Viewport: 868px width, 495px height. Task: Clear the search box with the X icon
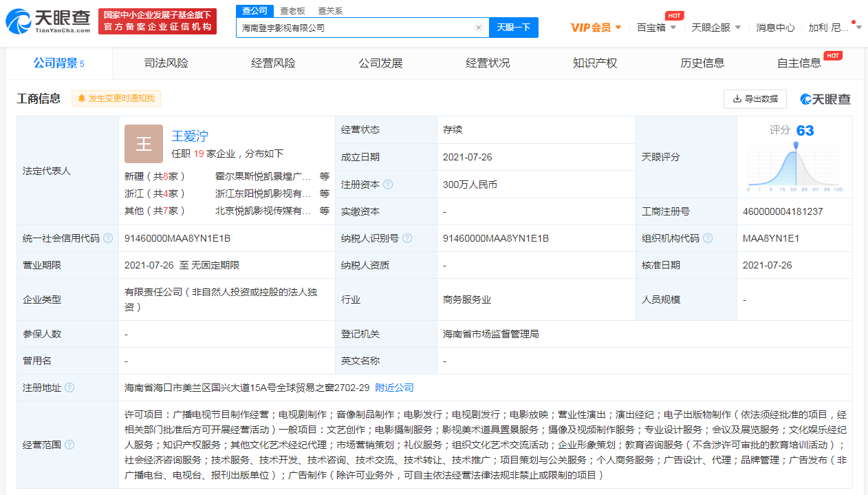click(479, 28)
